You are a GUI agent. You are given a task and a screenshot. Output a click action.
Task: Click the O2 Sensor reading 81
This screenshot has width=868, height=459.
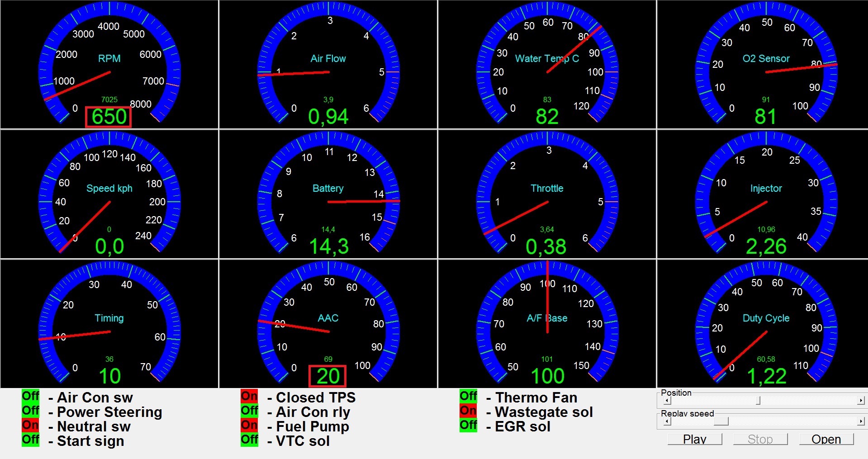pyautogui.click(x=765, y=117)
